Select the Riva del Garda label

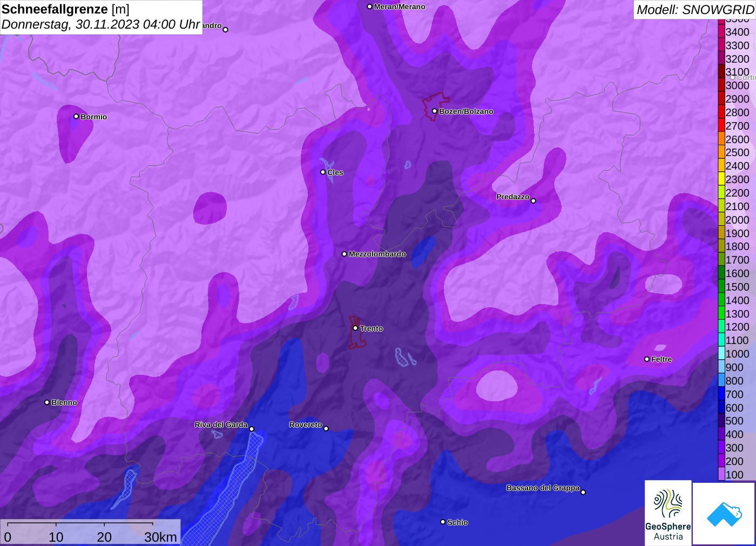tap(221, 424)
